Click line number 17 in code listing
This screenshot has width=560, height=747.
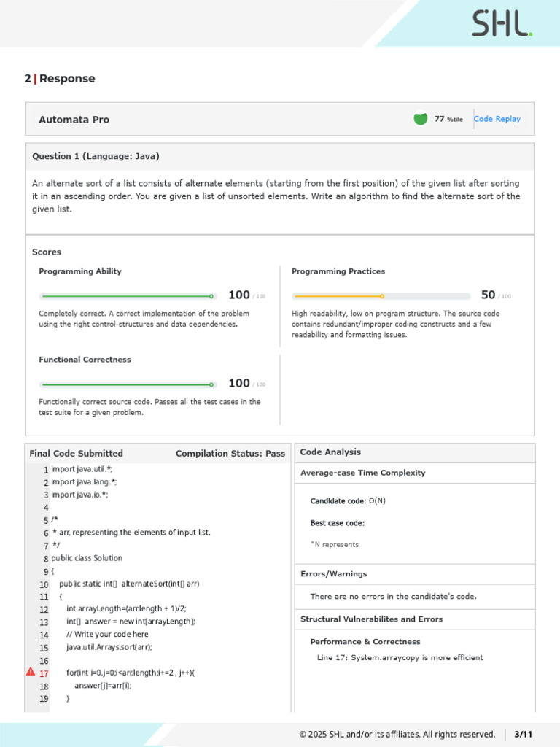tap(44, 673)
